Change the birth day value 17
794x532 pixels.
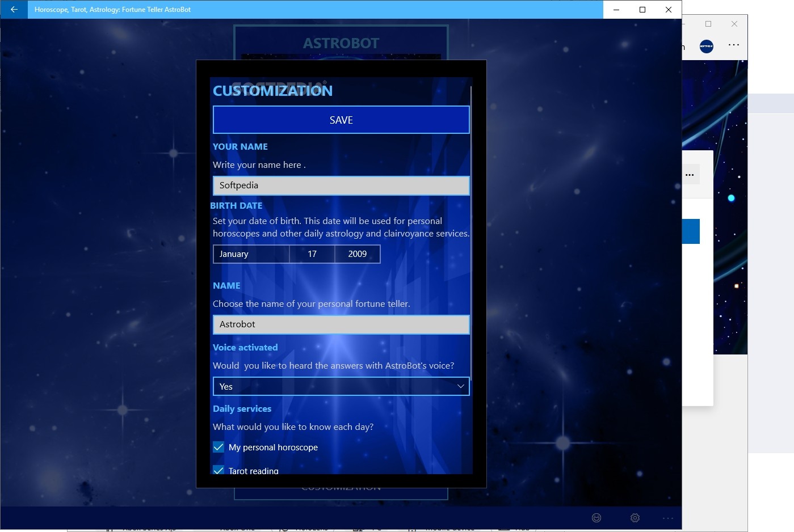point(312,254)
